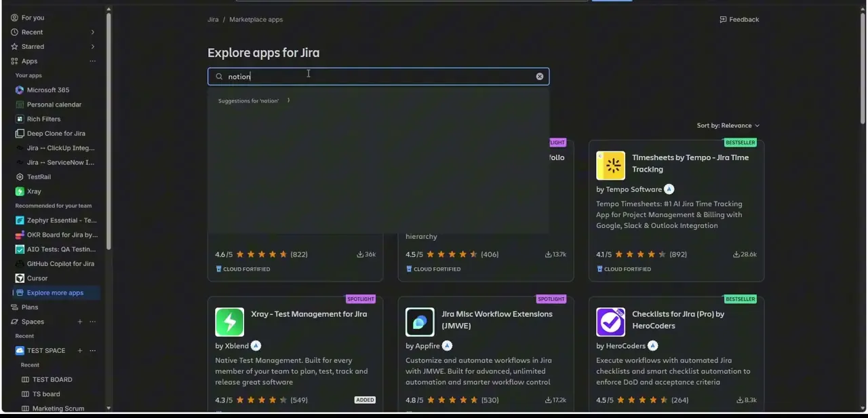
Task: Select Explore more apps
Action: [x=57, y=293]
